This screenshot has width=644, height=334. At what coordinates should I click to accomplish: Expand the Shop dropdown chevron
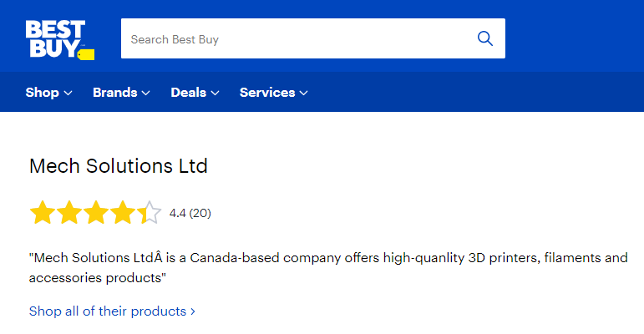click(68, 94)
